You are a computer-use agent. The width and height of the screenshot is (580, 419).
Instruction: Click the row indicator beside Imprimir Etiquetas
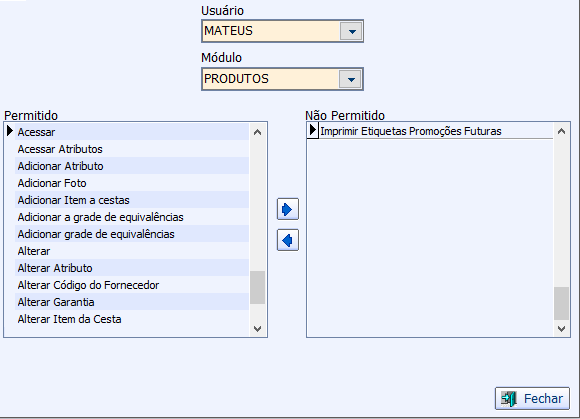[x=313, y=131]
